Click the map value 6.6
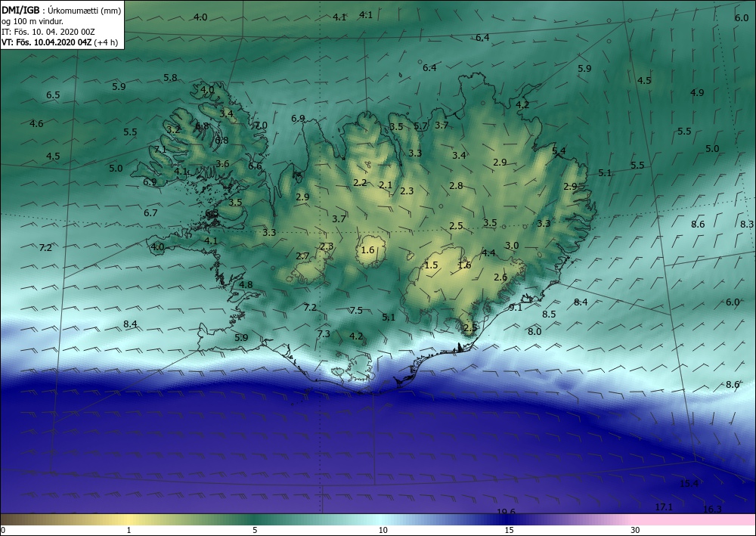 coord(255,166)
